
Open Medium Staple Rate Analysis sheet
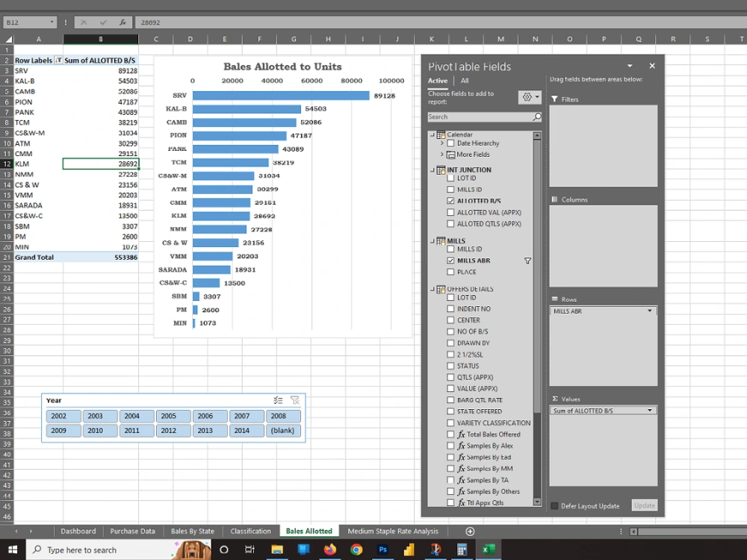pyautogui.click(x=393, y=532)
